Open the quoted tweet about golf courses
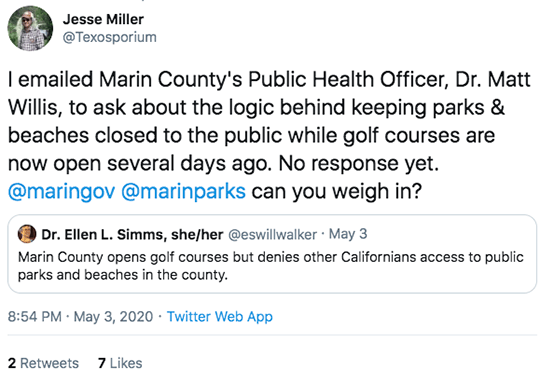The image size is (540, 383). coord(272,254)
